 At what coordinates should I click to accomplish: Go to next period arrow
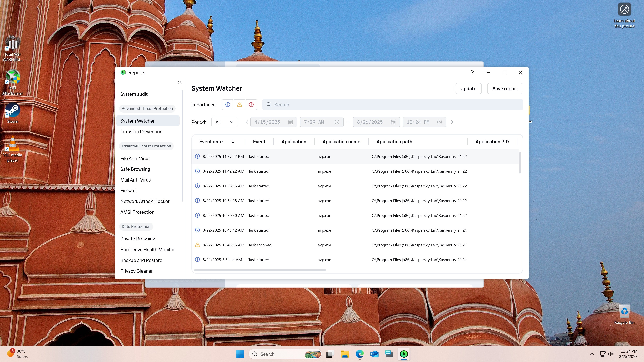(x=452, y=122)
